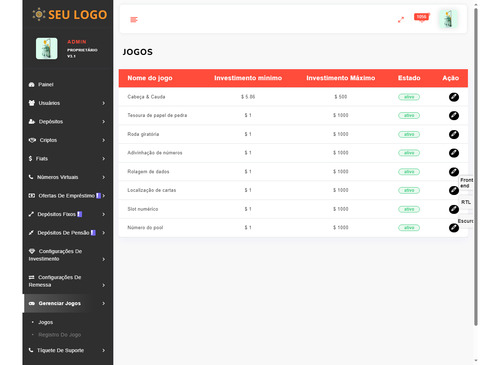Viewport: 500px width, 365px height.
Task: Edit the Número do pool game
Action: [x=454, y=228]
